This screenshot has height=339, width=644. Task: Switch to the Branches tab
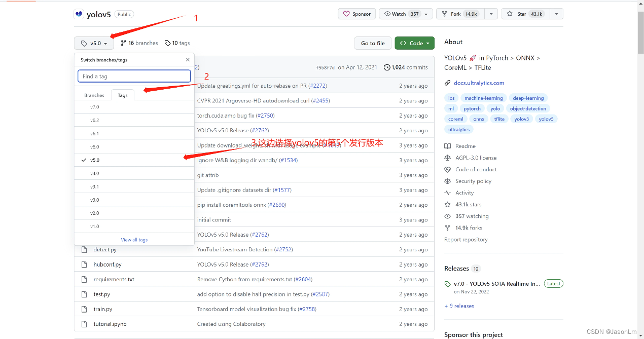pyautogui.click(x=94, y=95)
